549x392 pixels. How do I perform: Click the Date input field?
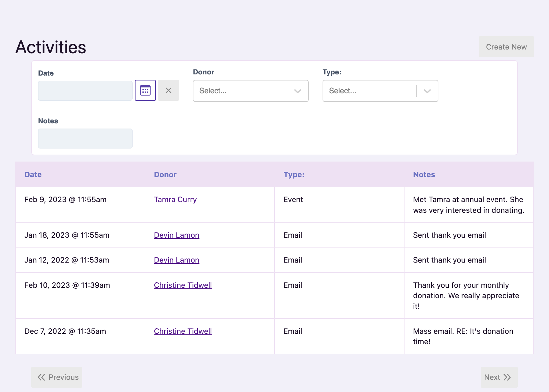pyautogui.click(x=85, y=90)
